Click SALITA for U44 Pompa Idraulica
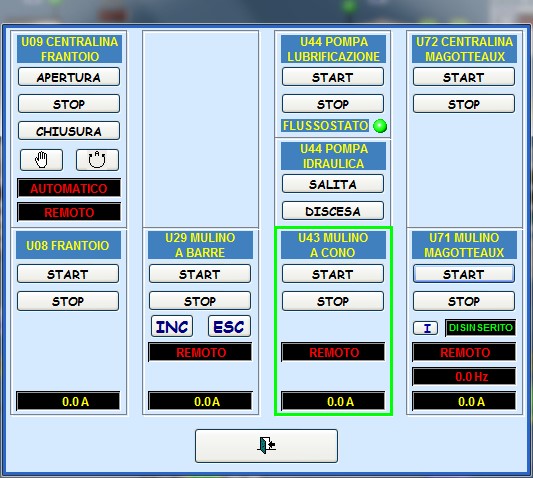 click(333, 184)
